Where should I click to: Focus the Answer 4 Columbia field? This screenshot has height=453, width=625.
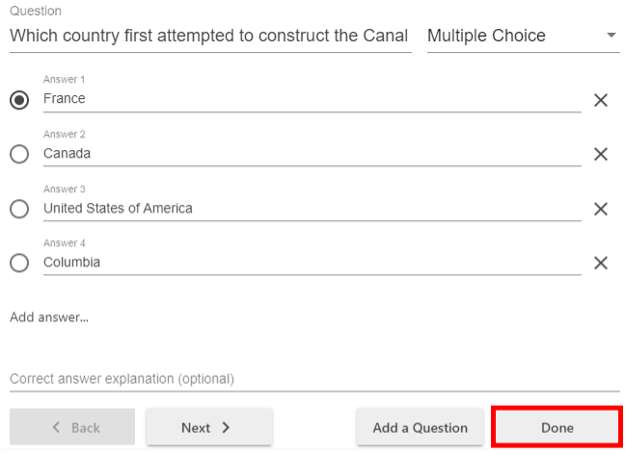pos(310,263)
